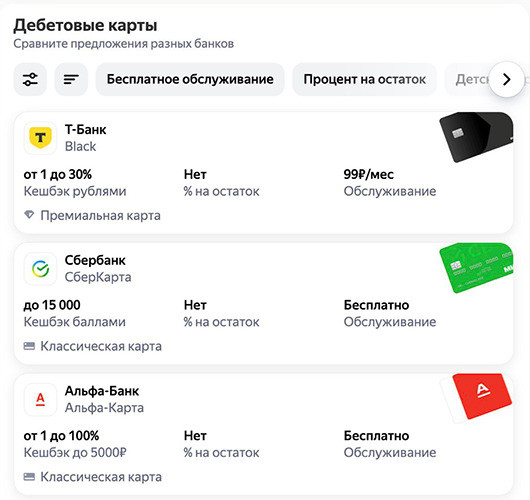The height and width of the screenshot is (500, 530).
Task: Open the green СберКарта card image
Action: coord(477,268)
